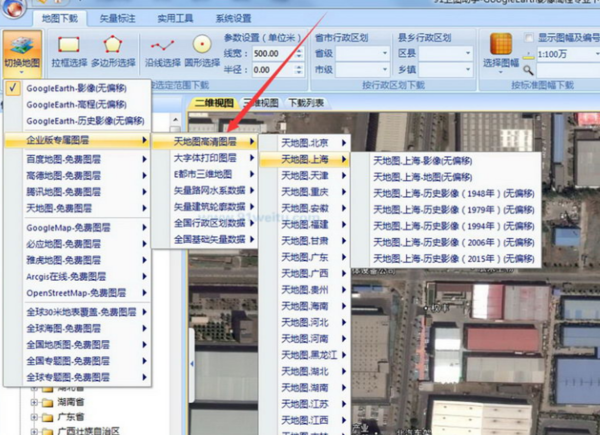Click the 切换地图 switch map icon

pos(22,53)
